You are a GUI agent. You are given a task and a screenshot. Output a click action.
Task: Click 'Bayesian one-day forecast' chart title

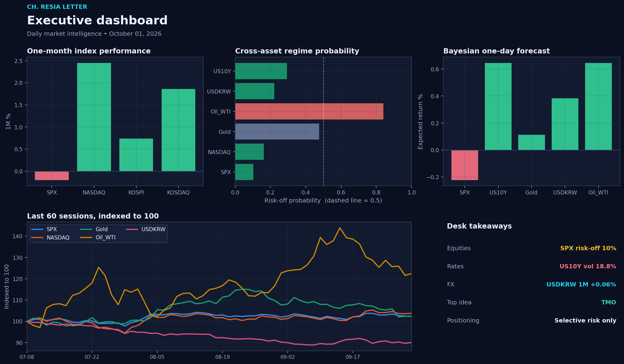[497, 51]
